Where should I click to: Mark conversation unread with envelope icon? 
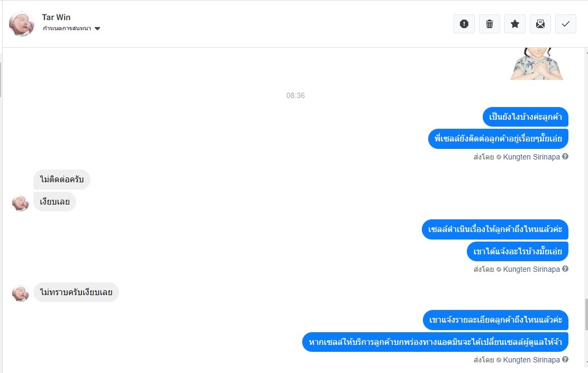(540, 24)
